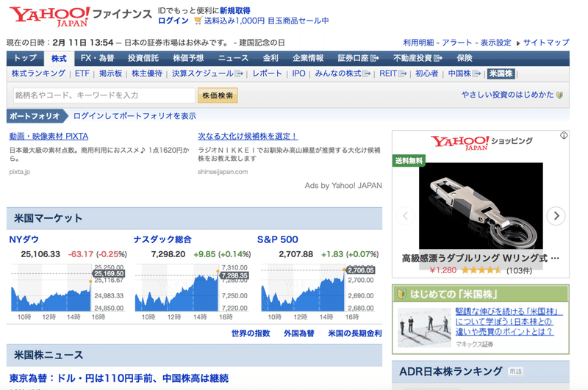
Task: Click やさしい投資のはじめかた link
Action: click(508, 95)
